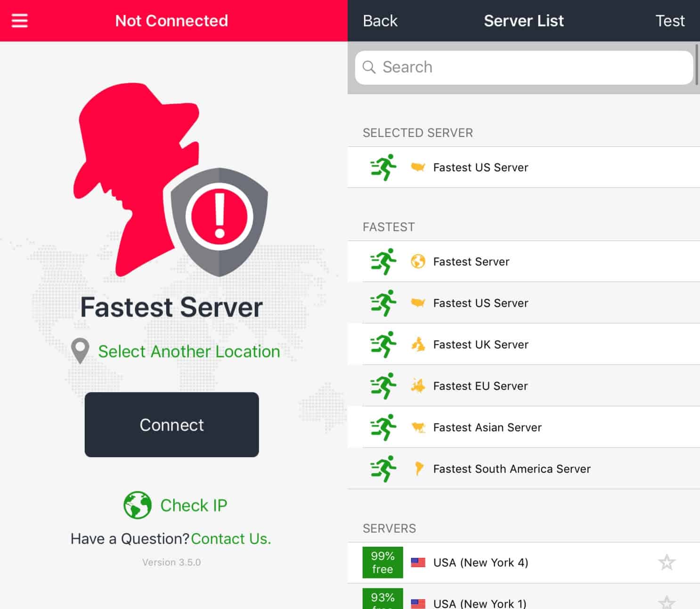Click running man icon beside Fastest Asian Server
The height and width of the screenshot is (609, 700).
pos(383,427)
